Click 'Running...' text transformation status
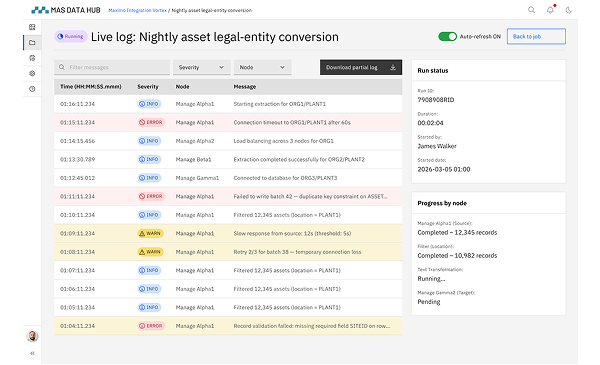The height and width of the screenshot is (365, 600). (431, 279)
